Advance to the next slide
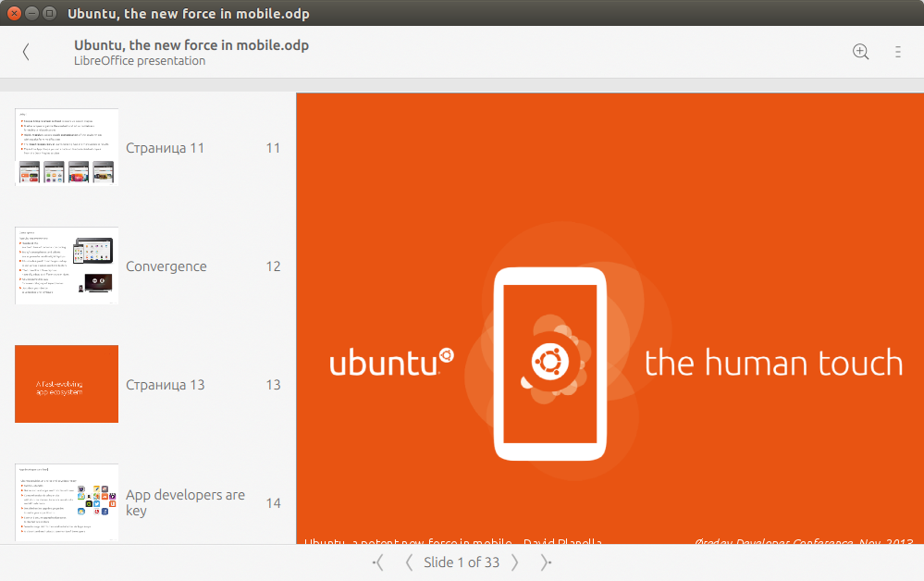 pyautogui.click(x=515, y=562)
